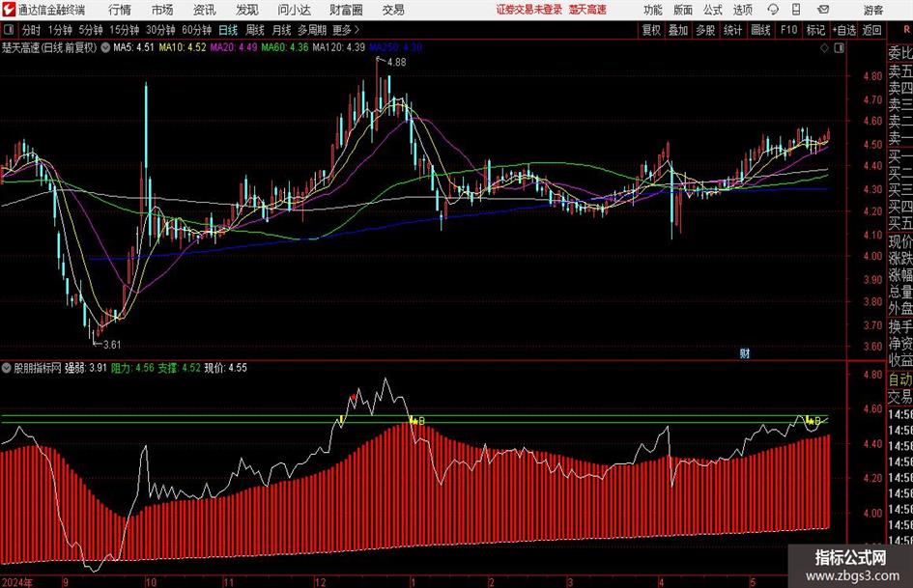The height and width of the screenshot is (588, 913).
Task: Switch to 1分钟 period tab
Action: point(59,30)
